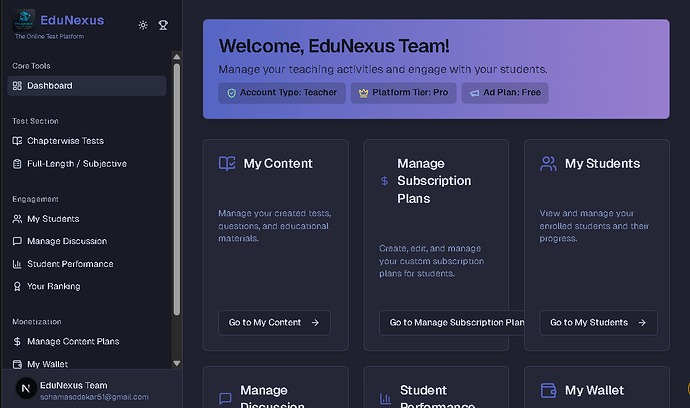Viewport: 690px width, 408px height.
Task: Open Your Ranking from sidebar
Action: click(87, 287)
